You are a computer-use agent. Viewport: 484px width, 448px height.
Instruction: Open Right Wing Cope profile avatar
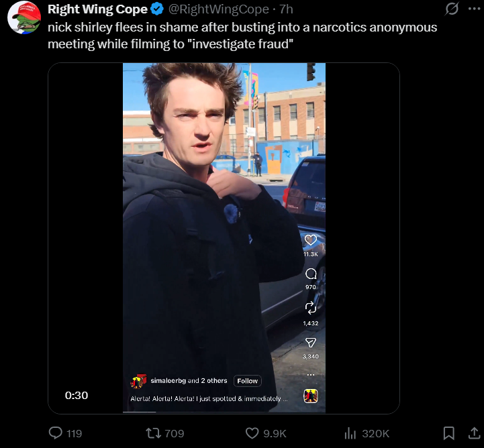point(24,17)
